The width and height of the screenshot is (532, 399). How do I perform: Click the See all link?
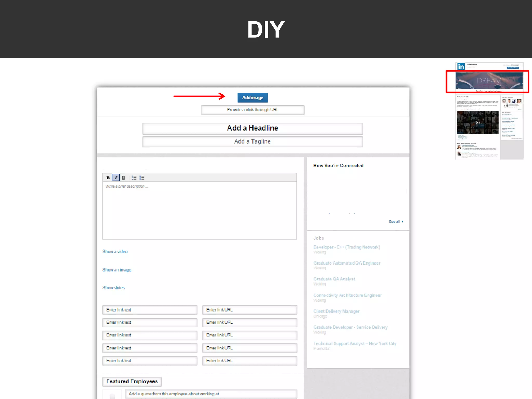coord(396,222)
